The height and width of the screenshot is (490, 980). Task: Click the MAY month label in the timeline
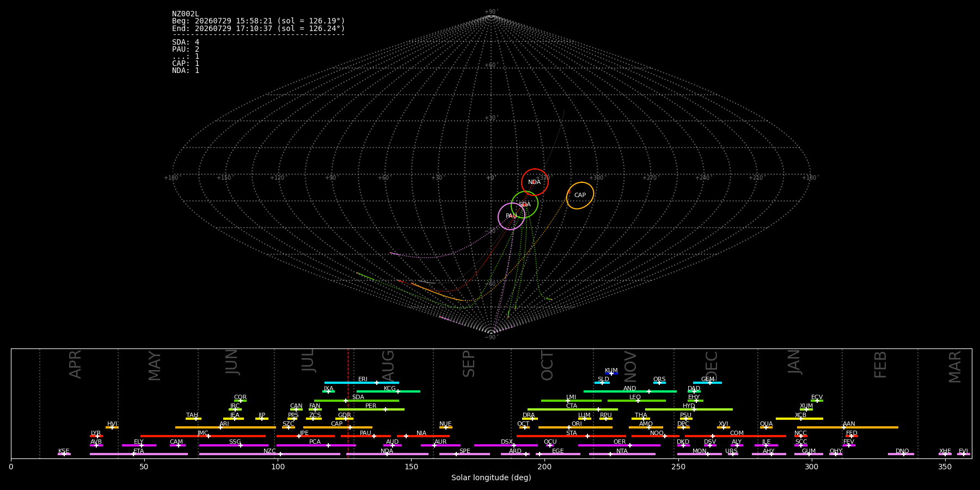click(155, 366)
